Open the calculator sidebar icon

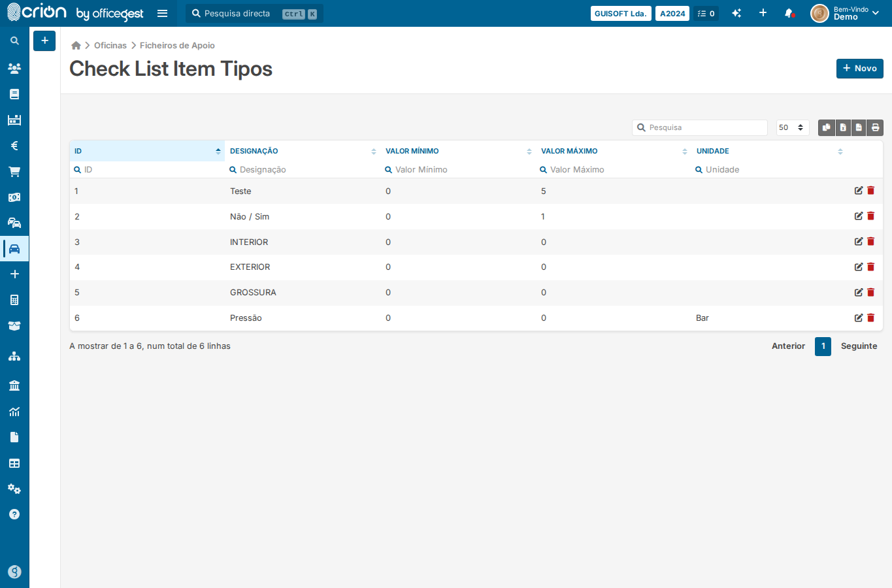tap(14, 300)
